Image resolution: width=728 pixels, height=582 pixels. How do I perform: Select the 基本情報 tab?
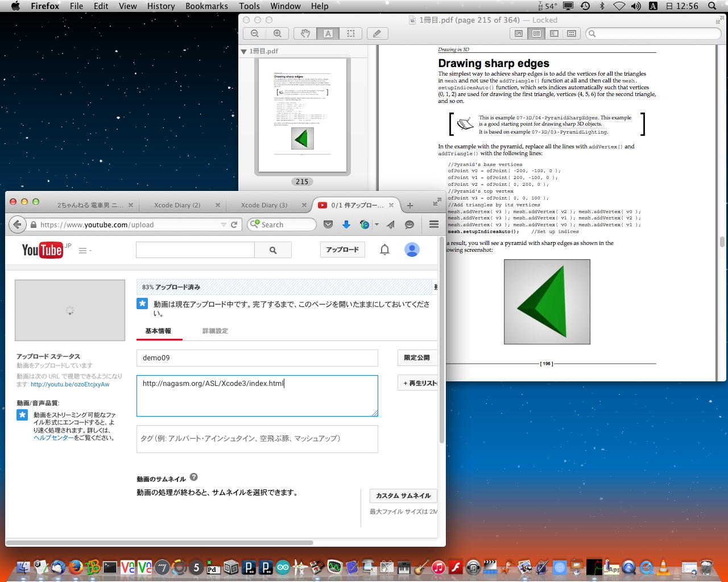[158, 331]
